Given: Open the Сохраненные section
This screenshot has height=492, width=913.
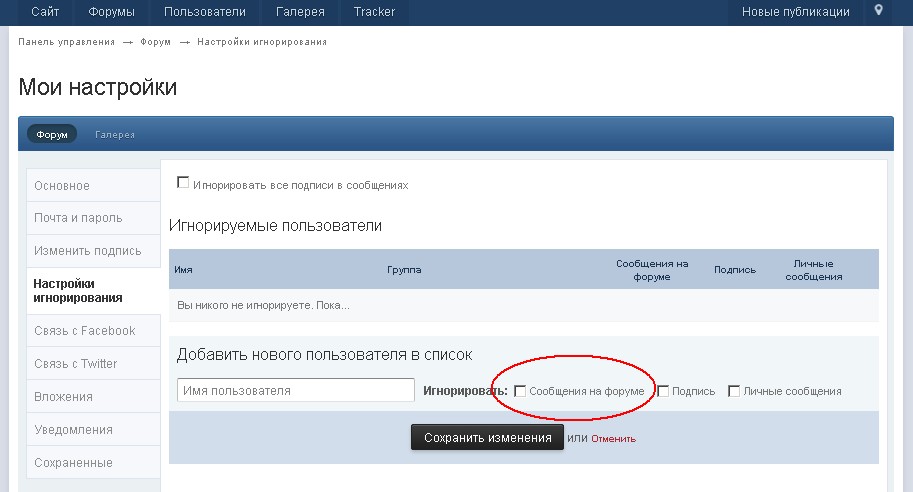Looking at the screenshot, I should 93,463.
